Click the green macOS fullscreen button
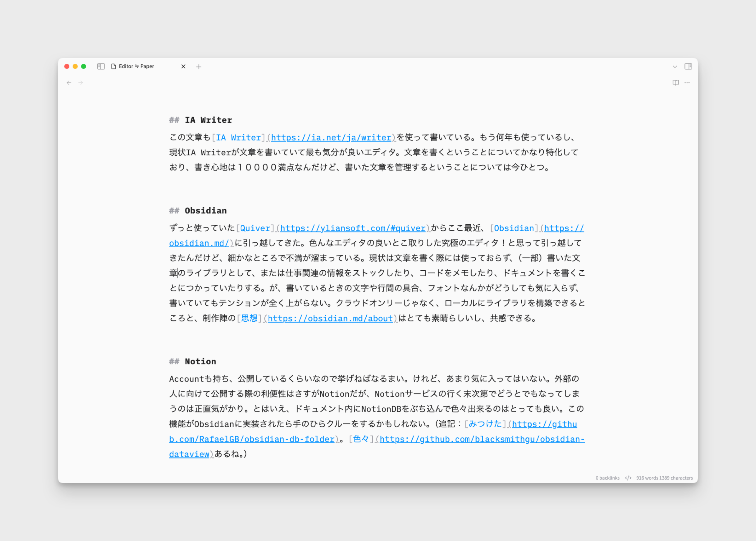Image resolution: width=756 pixels, height=541 pixels. [83, 66]
